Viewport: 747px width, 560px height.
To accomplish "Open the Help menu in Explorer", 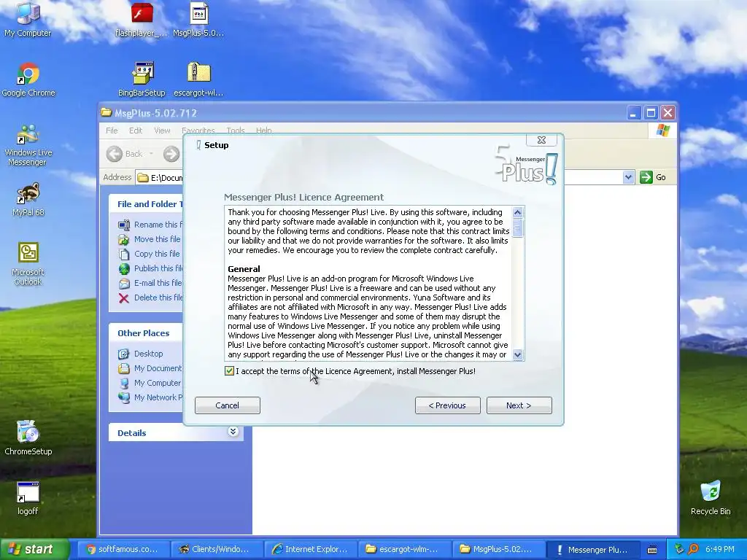I will point(264,131).
